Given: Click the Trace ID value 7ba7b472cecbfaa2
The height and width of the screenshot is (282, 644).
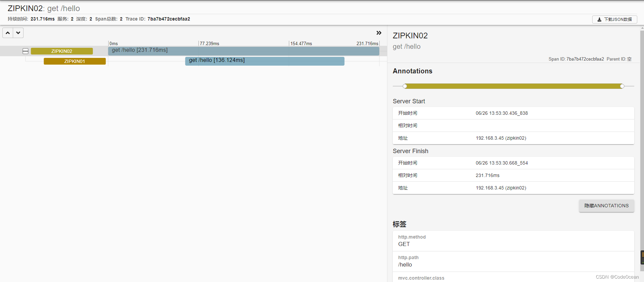Looking at the screenshot, I should click(169, 19).
